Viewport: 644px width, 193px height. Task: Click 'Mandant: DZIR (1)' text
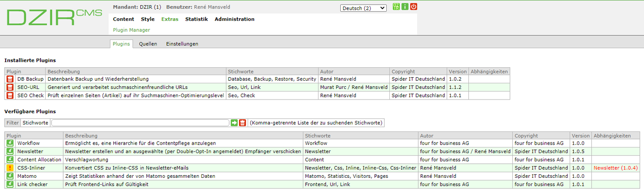pyautogui.click(x=137, y=8)
